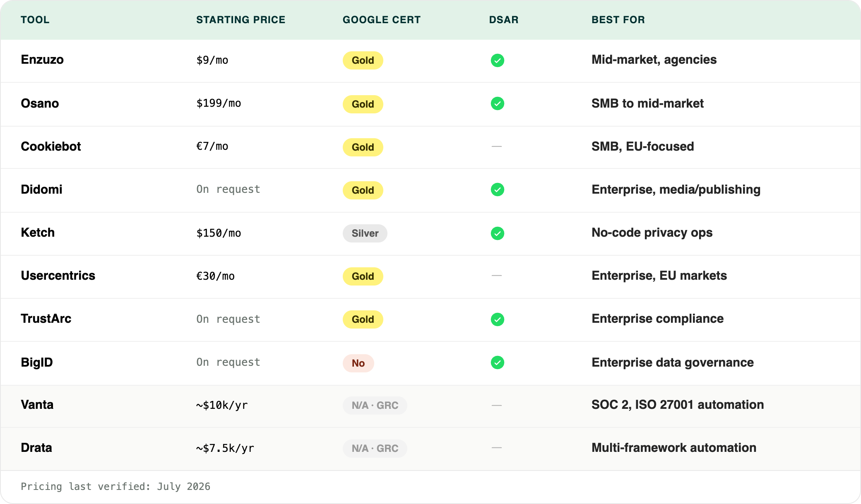
Task: Select the Usercentrics tool name
Action: coord(58,276)
